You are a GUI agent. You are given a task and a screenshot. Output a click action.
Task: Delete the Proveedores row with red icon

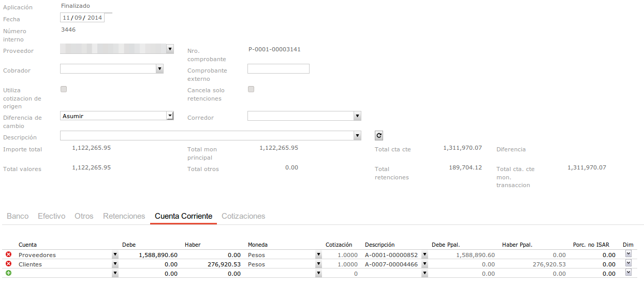pos(8,254)
